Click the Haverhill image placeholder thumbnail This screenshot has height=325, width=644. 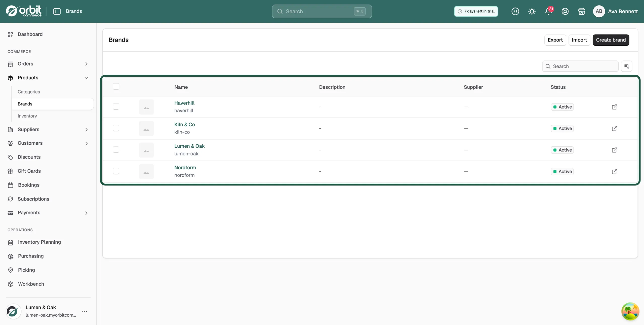(146, 107)
